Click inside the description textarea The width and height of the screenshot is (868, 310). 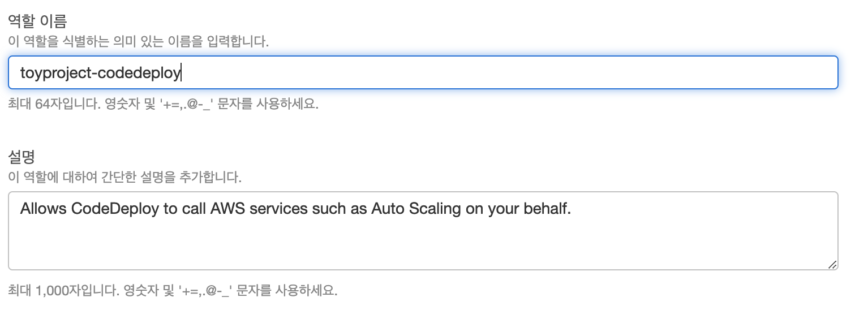423,231
